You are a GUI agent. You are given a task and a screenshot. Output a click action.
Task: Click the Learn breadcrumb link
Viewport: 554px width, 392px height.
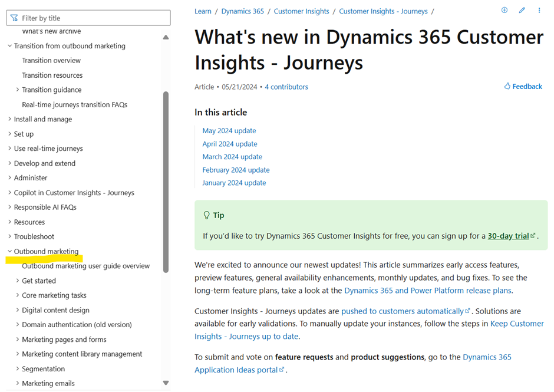[203, 11]
